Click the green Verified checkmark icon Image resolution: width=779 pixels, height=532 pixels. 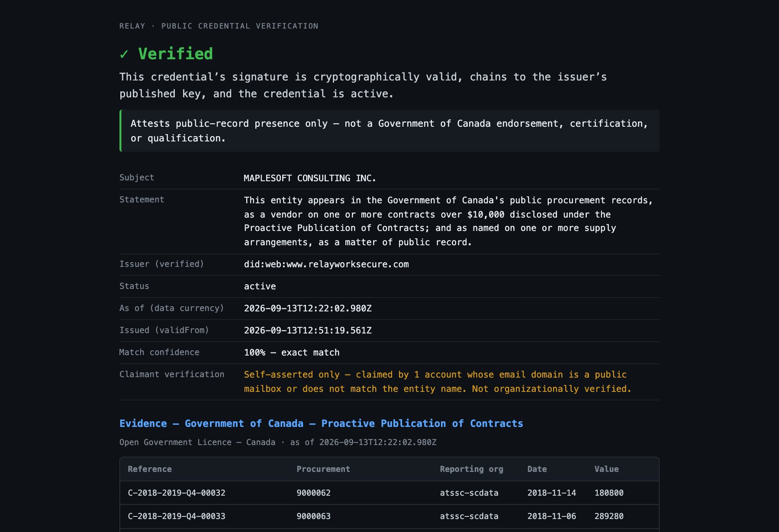pyautogui.click(x=124, y=54)
